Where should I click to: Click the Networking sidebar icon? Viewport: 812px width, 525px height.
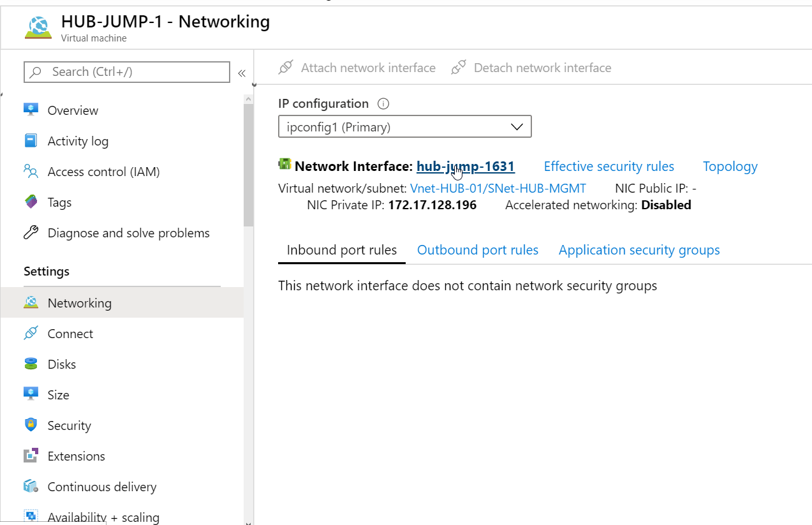(x=31, y=302)
